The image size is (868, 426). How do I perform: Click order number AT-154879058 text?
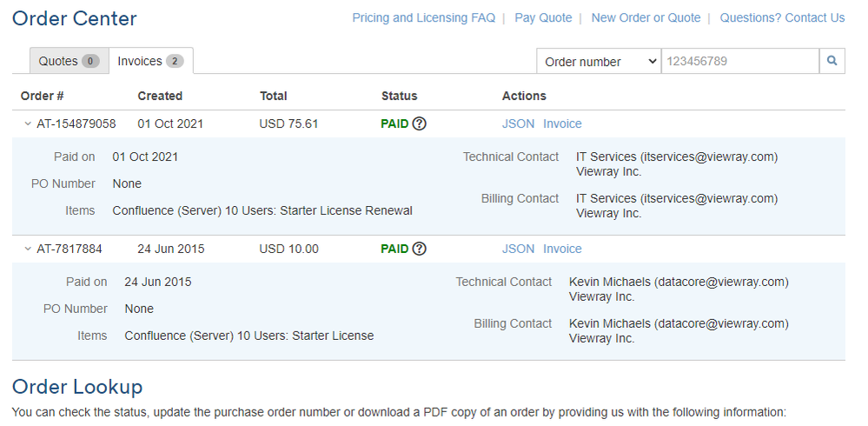point(76,123)
